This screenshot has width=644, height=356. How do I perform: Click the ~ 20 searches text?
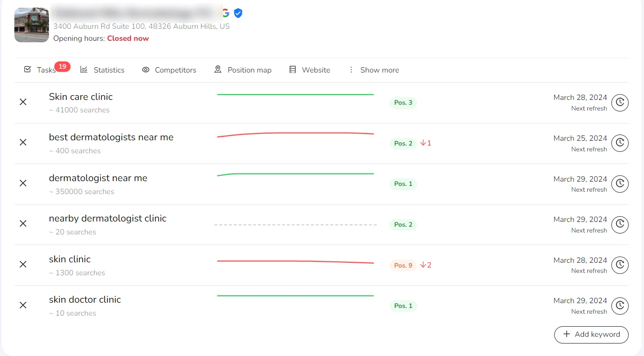72,232
